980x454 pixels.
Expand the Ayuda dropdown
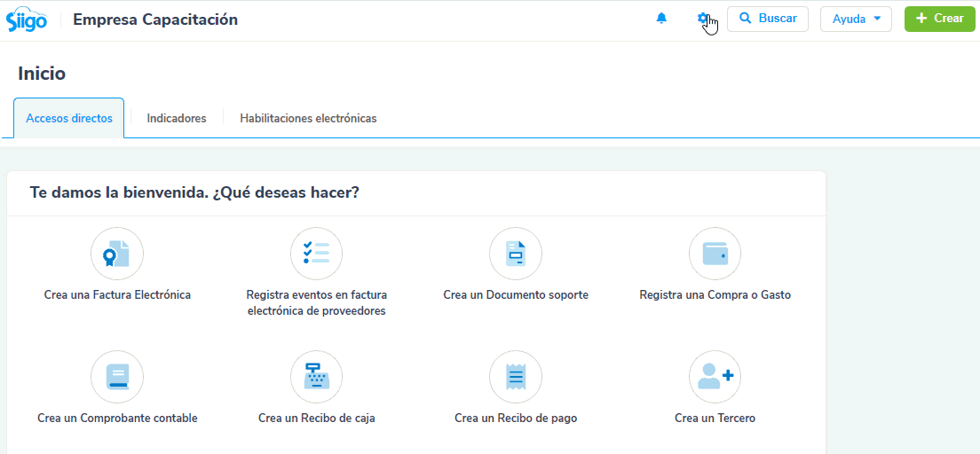coord(856,19)
